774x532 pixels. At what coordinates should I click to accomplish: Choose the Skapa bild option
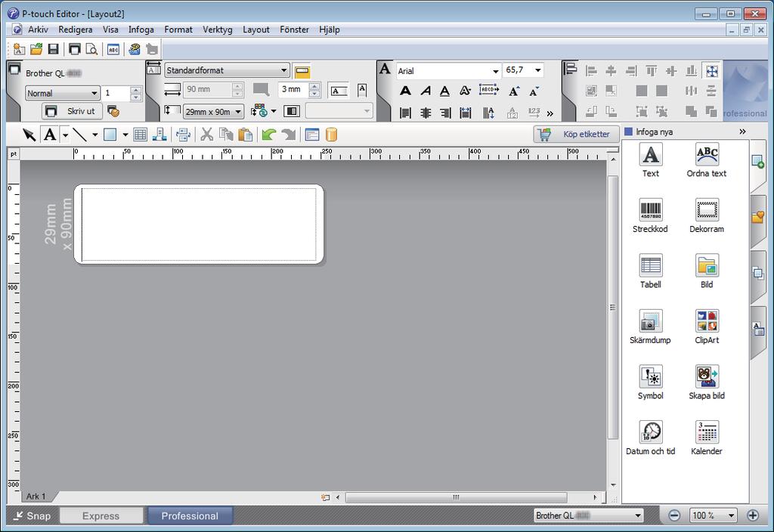point(707,382)
